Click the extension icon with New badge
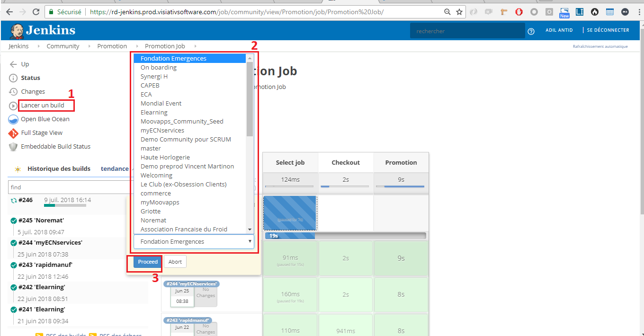This screenshot has height=336, width=644. point(564,12)
